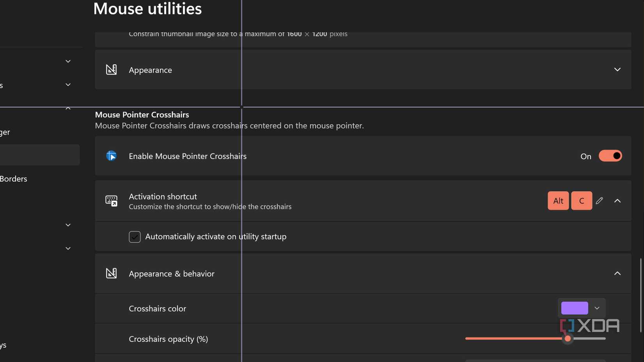Expand the second sidebar group chevron
This screenshot has width=644, height=362.
[68, 85]
